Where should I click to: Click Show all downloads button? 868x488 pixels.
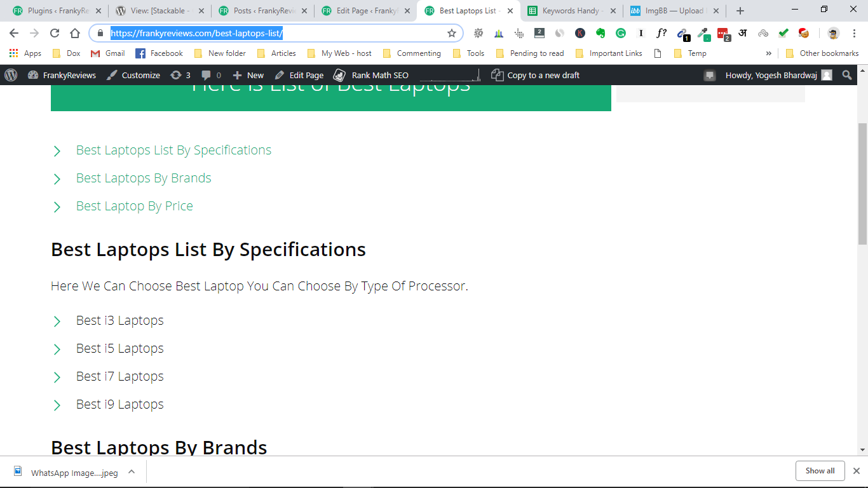click(820, 471)
